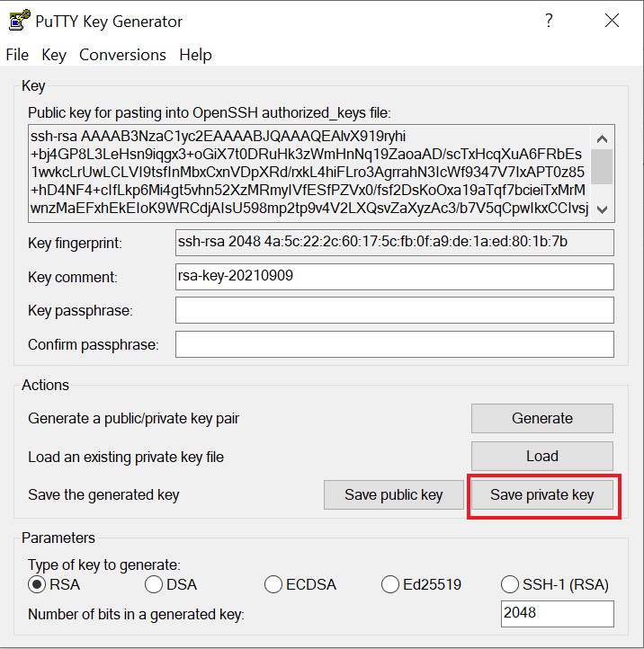
Task: Click the down arrow of public key scrollbar
Action: pyautogui.click(x=602, y=209)
